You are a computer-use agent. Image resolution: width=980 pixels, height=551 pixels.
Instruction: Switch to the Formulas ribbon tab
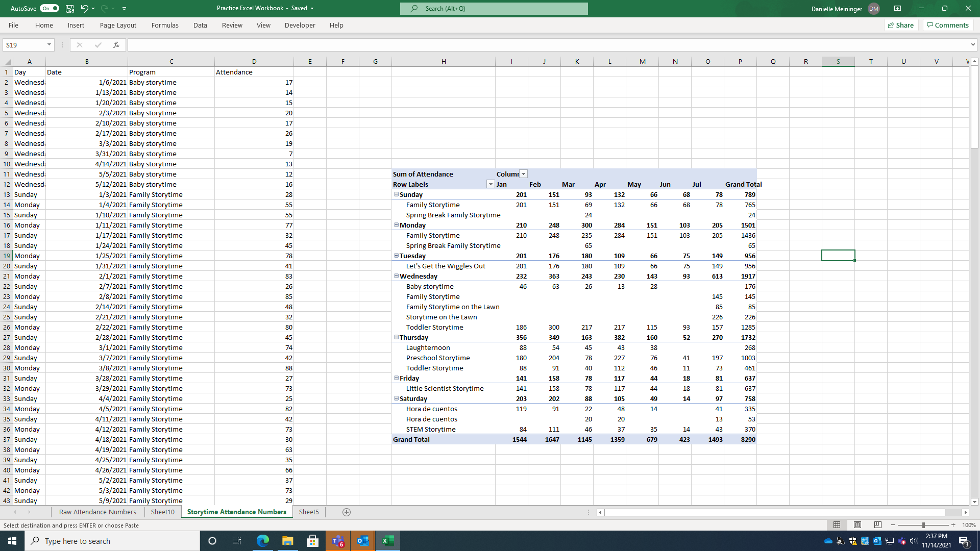coord(164,25)
